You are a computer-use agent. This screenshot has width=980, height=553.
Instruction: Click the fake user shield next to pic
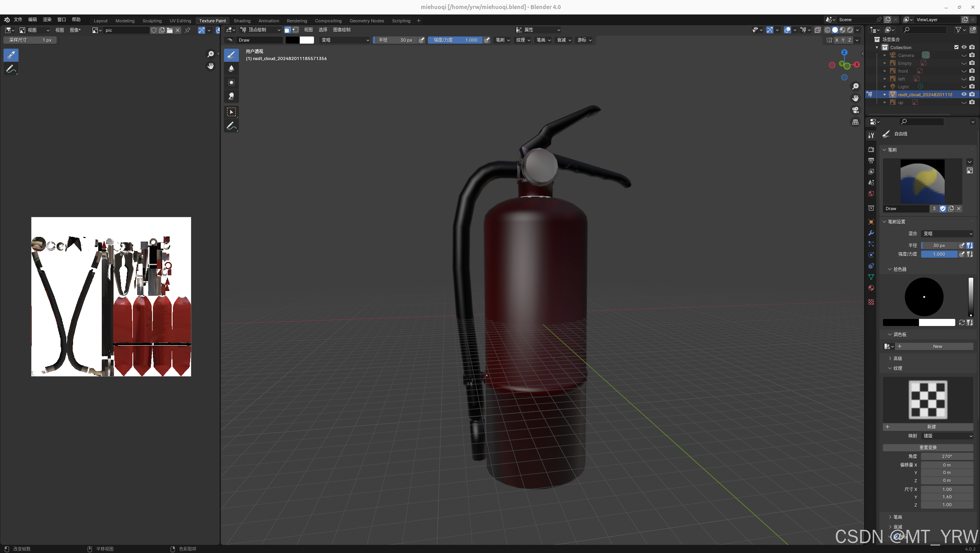[154, 30]
